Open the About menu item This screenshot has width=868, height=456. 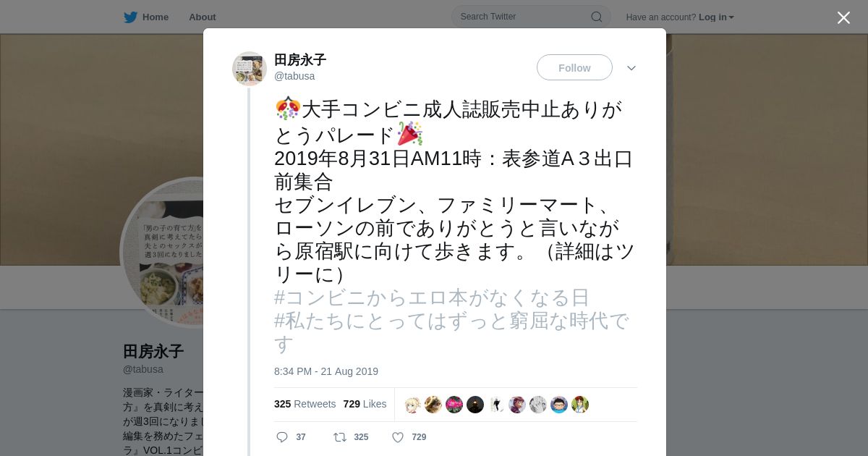tap(203, 17)
